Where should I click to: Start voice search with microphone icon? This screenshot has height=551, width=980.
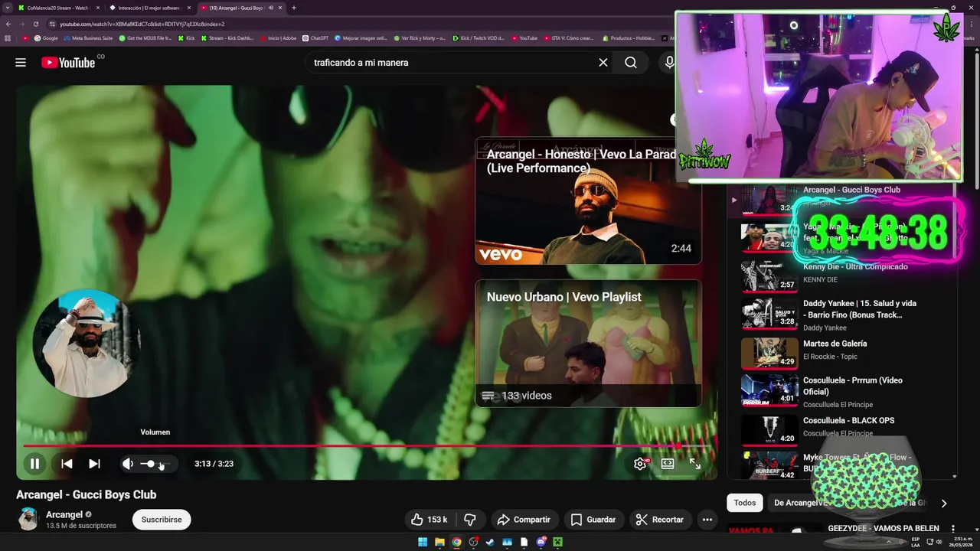[670, 63]
